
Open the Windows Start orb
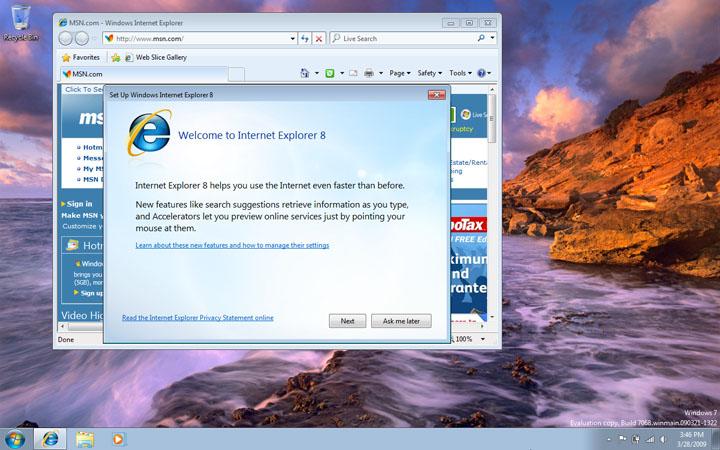point(15,440)
